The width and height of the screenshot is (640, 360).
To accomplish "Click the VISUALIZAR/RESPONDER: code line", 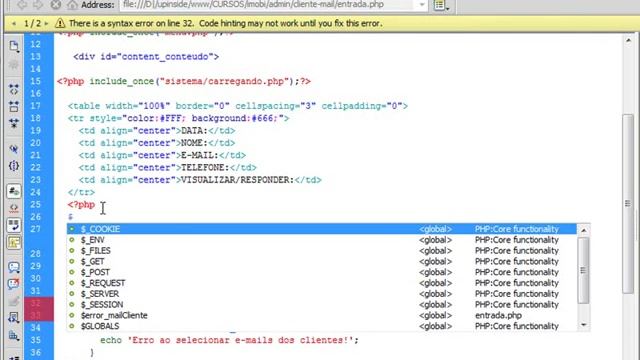I will [x=200, y=180].
